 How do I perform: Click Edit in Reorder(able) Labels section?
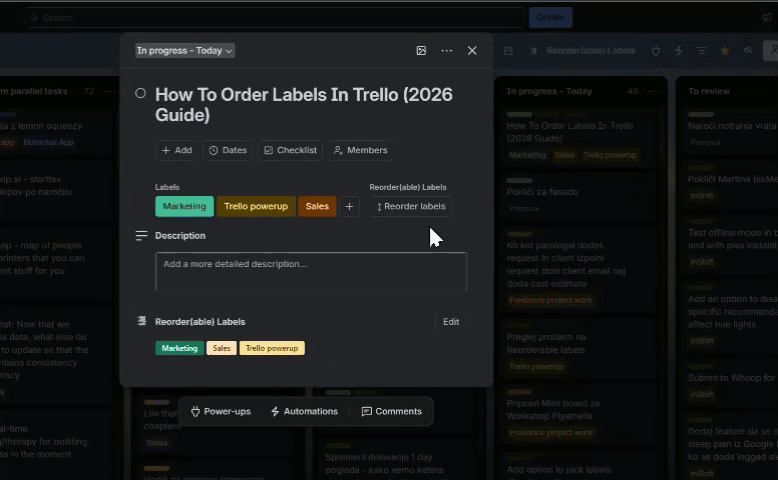pos(451,322)
